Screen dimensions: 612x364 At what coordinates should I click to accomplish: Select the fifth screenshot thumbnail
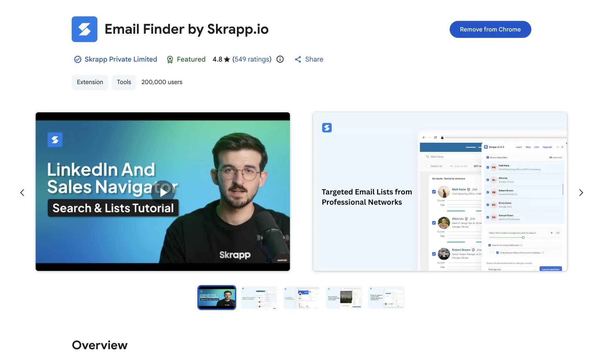click(386, 298)
